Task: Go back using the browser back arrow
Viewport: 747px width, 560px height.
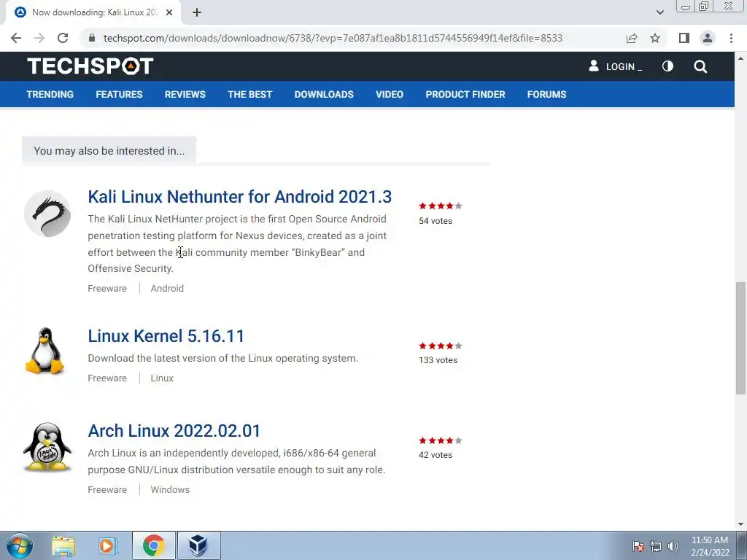Action: click(x=16, y=38)
